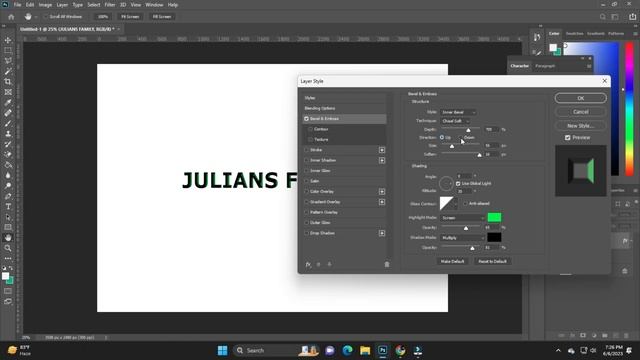Image resolution: width=640 pixels, height=360 pixels.
Task: Select the Healing Brush tool
Action: (8, 113)
